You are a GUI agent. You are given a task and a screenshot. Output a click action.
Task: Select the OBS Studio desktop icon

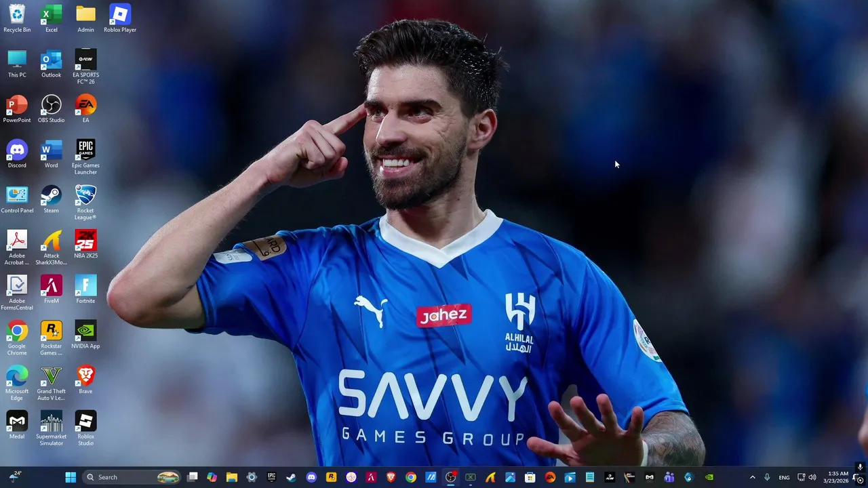click(x=52, y=109)
